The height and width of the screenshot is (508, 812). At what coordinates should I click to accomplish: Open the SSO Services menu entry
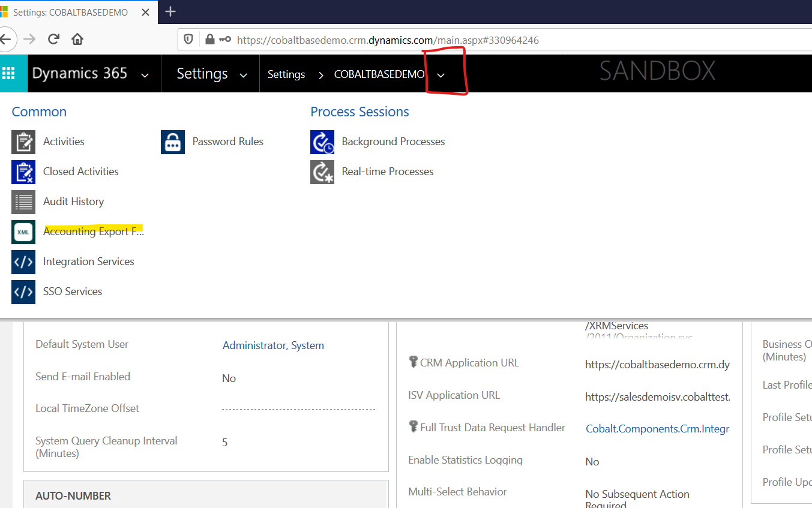73,291
